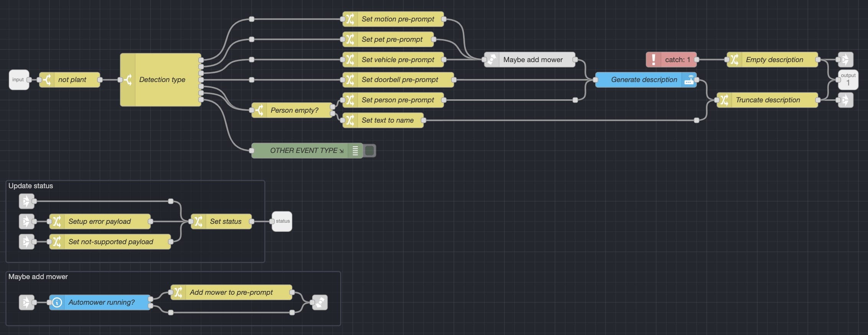The image size is (868, 335).
Task: Click the OTHER EVENT TYPE debug list icon
Action: (x=355, y=151)
